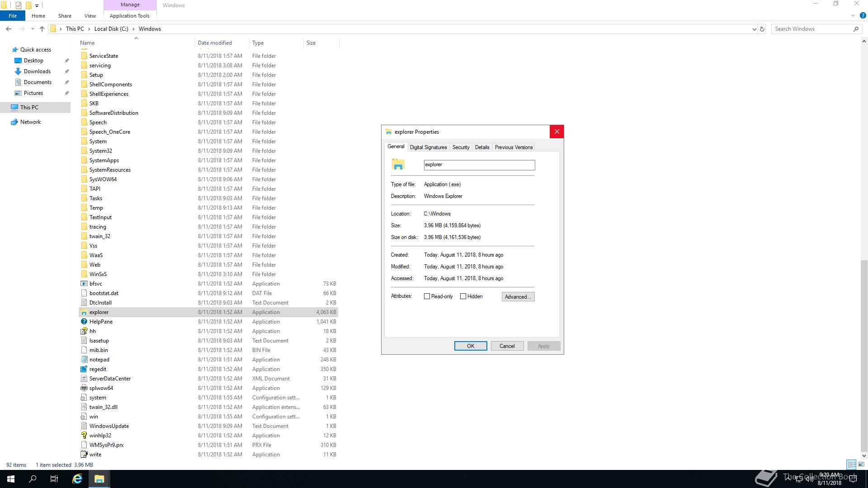Expand address bar history dropdown
This screenshot has height=488, width=868.
[754, 29]
